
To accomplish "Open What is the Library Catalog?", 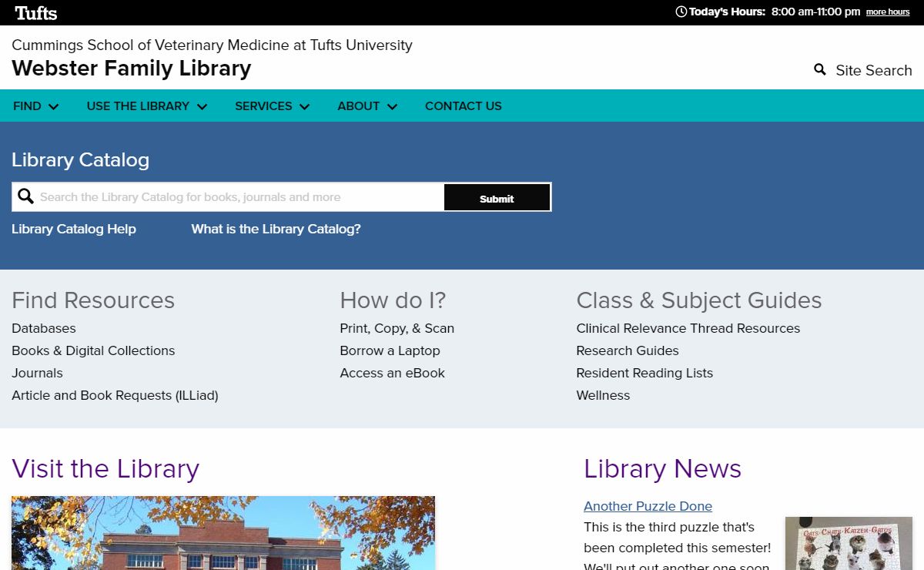I will click(x=276, y=229).
